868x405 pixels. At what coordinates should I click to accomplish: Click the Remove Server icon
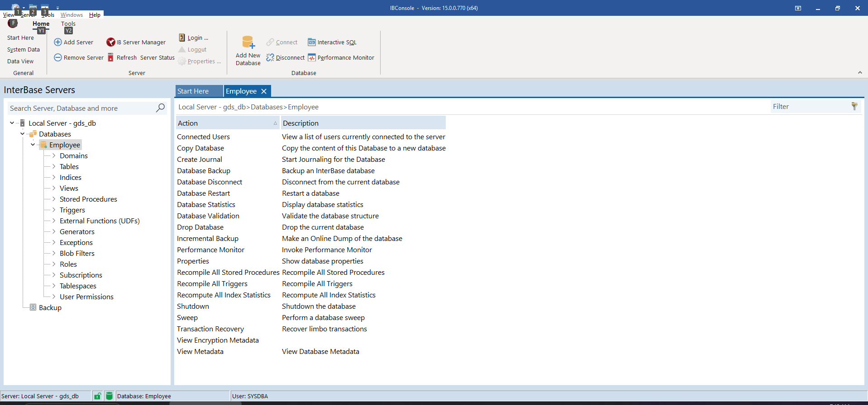point(58,57)
